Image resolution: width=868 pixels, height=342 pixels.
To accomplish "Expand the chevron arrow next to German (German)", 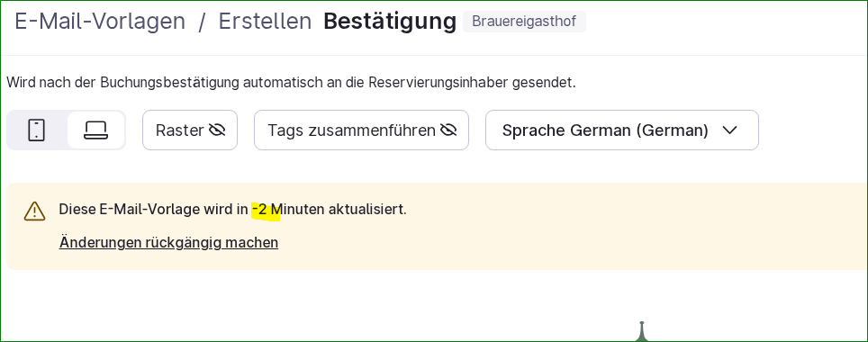I will tap(730, 130).
